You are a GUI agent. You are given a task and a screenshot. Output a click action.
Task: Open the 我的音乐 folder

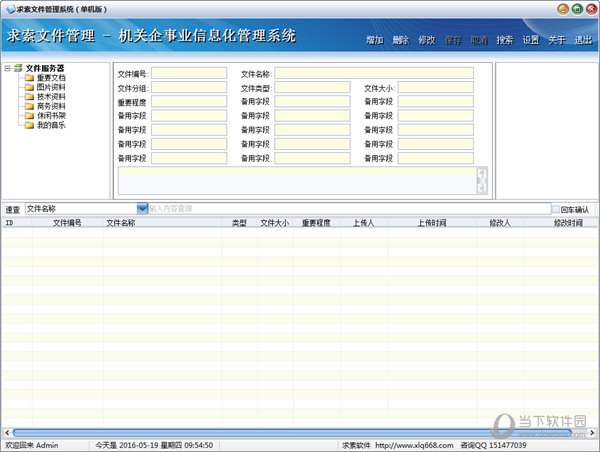coord(51,125)
